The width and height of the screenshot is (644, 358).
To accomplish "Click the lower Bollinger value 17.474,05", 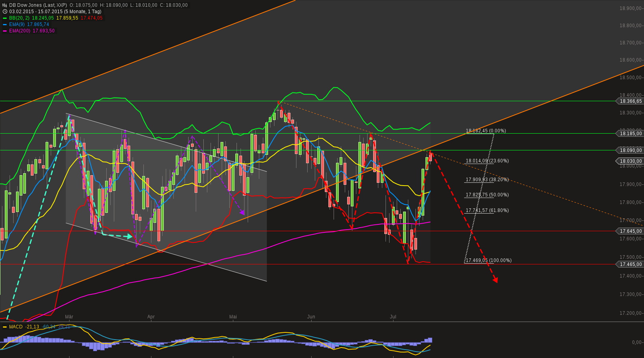I will (x=91, y=18).
